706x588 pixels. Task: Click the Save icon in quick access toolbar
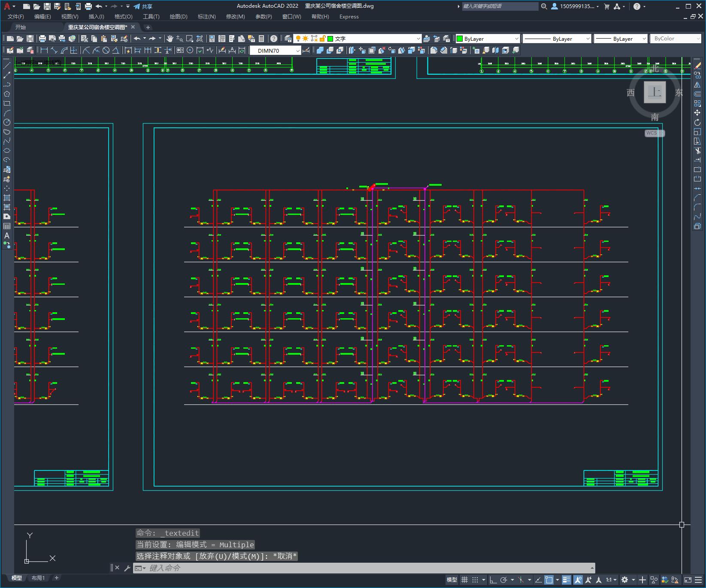point(47,6)
